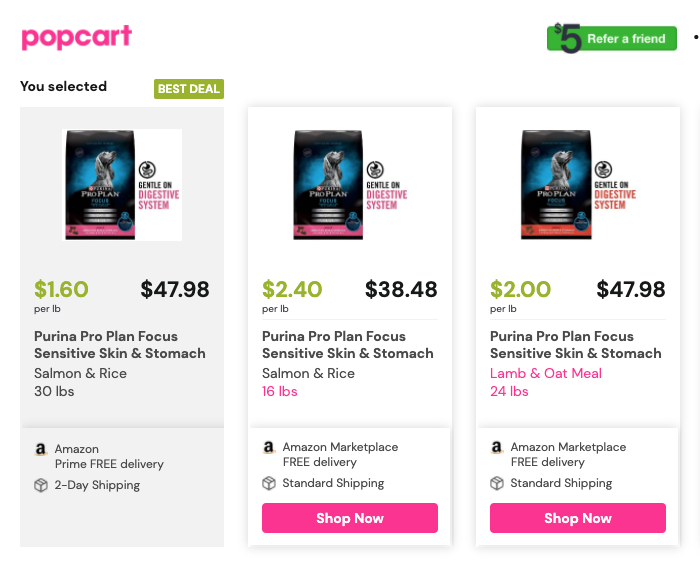This screenshot has width=700, height=561.
Task: Click the Standard Shipping box icon in the 16 lbs card
Action: coord(269,483)
